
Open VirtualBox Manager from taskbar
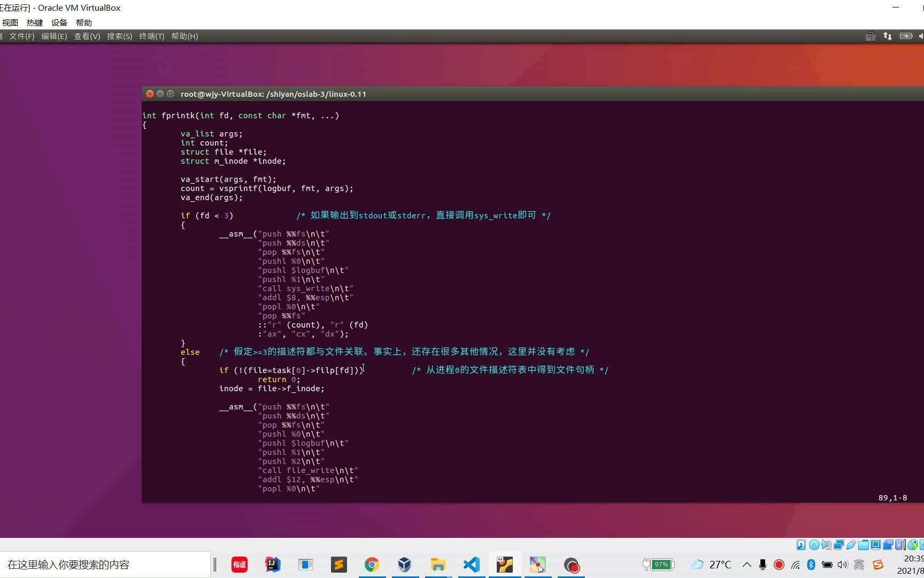(x=405, y=565)
